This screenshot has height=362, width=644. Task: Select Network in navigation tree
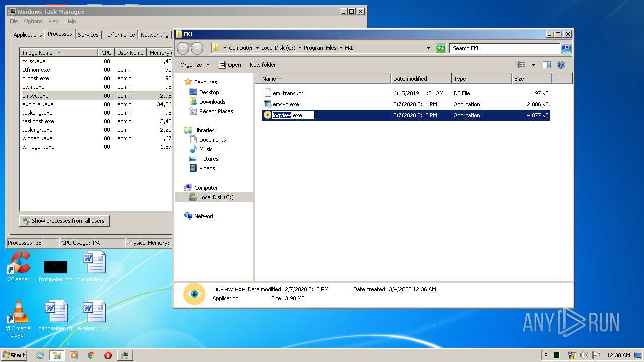[200, 216]
